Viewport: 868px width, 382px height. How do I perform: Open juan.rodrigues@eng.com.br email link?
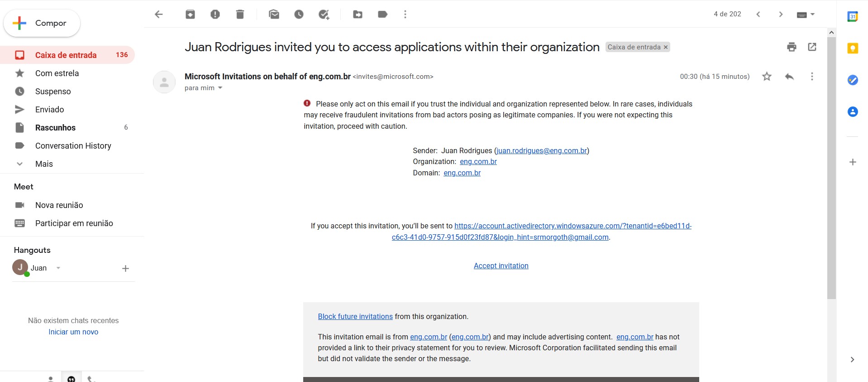(x=542, y=150)
